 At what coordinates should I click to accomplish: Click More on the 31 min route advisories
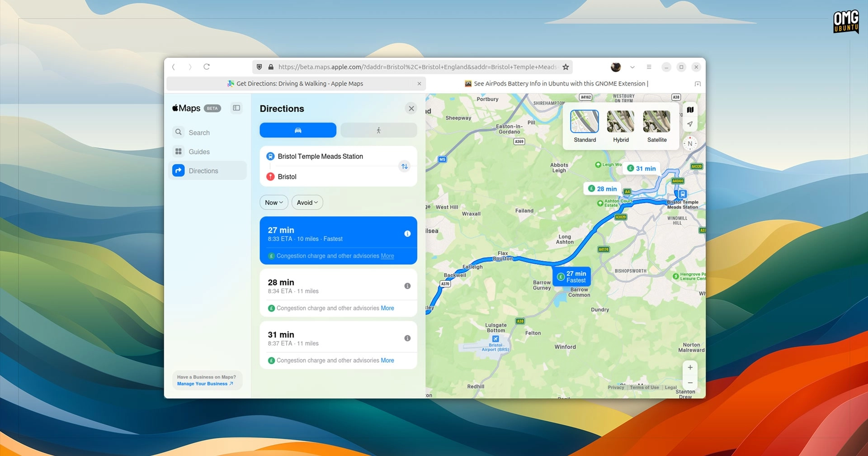click(x=387, y=361)
